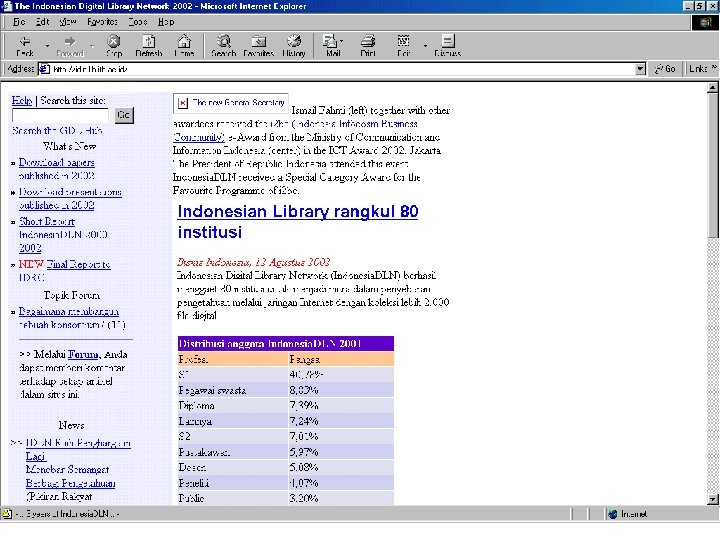
Task: Click the Edit toolbar icon
Action: click(x=403, y=46)
